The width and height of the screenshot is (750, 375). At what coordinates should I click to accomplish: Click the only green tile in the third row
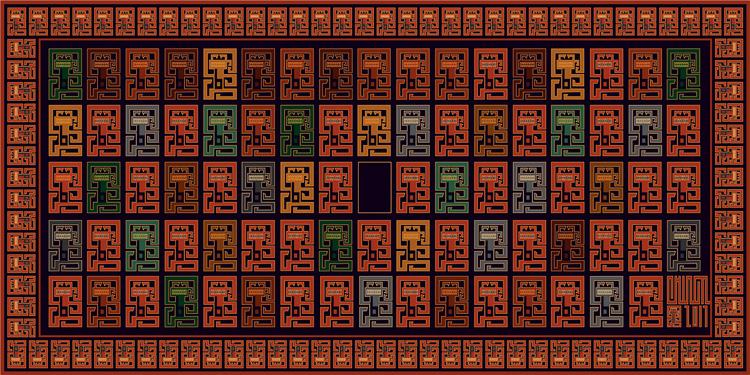(104, 188)
